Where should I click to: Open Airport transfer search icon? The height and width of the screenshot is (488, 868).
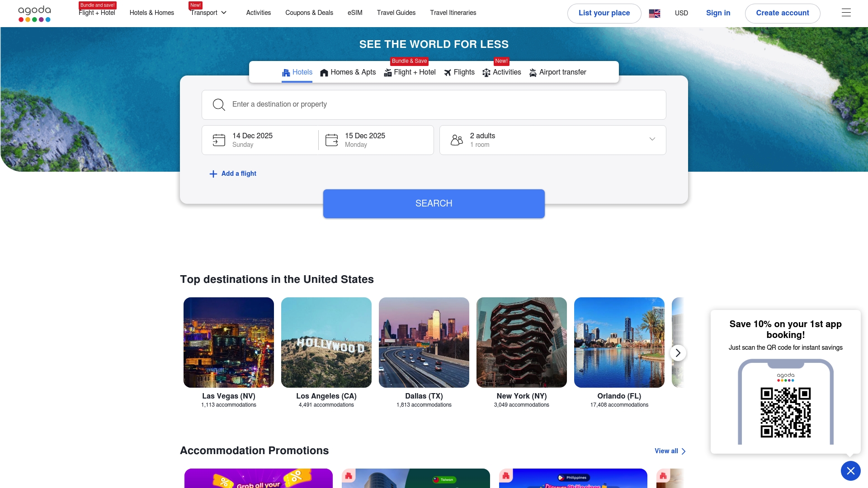[533, 72]
